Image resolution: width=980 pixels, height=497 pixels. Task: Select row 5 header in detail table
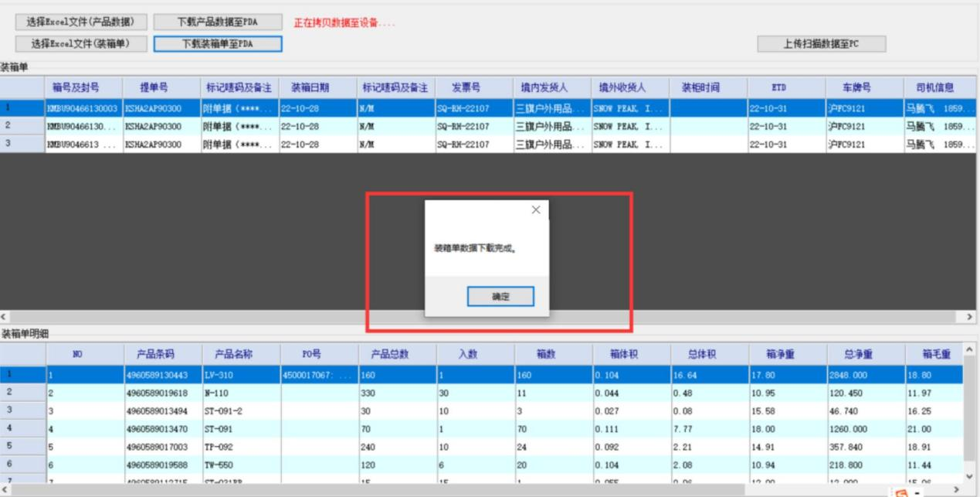click(22, 446)
